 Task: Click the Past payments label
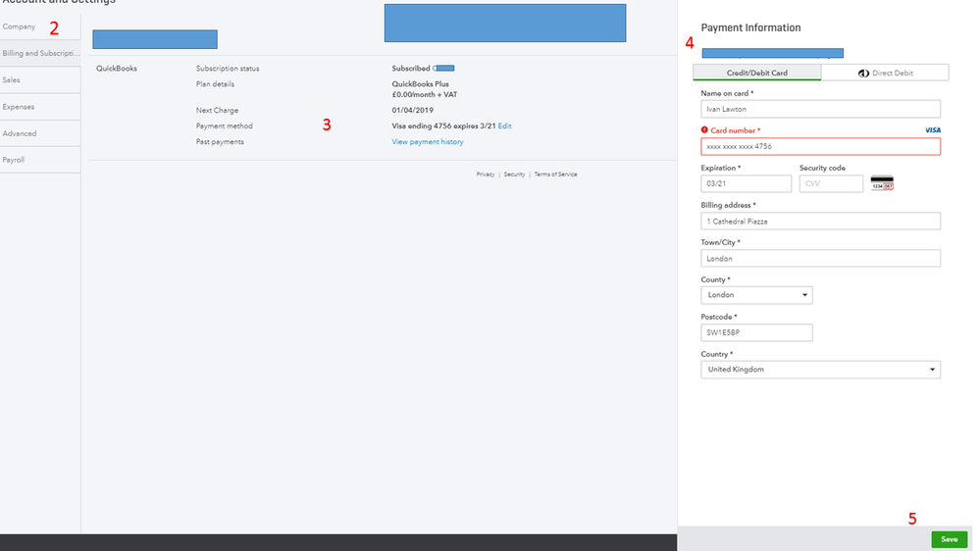220,142
